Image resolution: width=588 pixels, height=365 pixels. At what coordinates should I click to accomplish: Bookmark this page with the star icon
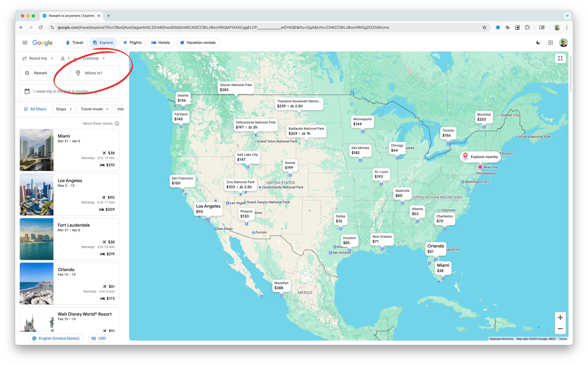click(x=484, y=28)
